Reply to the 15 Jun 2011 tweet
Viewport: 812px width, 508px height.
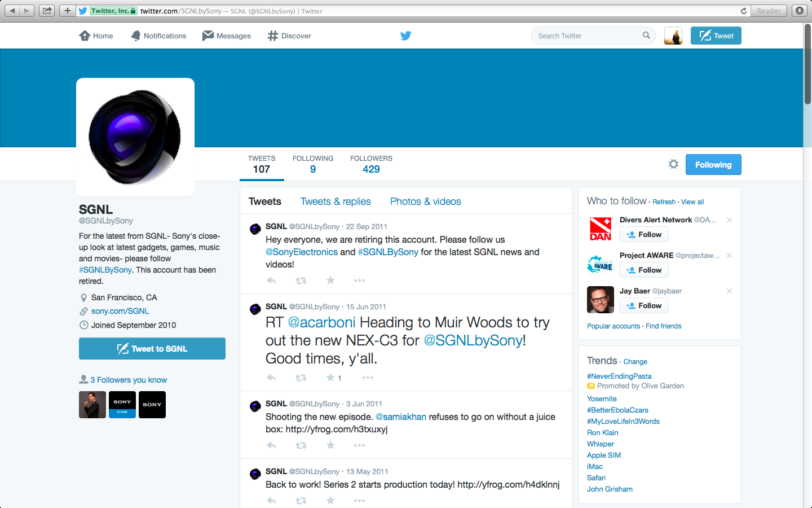[271, 378]
